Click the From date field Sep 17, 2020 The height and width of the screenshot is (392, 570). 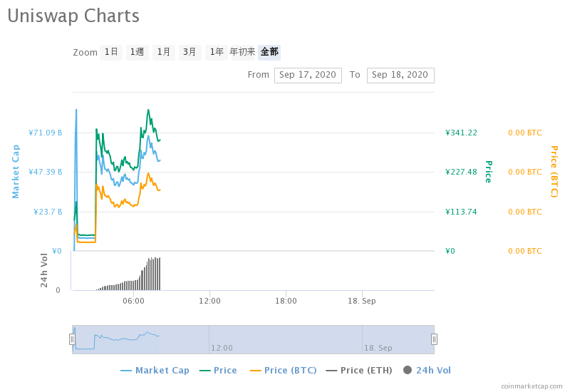point(308,76)
